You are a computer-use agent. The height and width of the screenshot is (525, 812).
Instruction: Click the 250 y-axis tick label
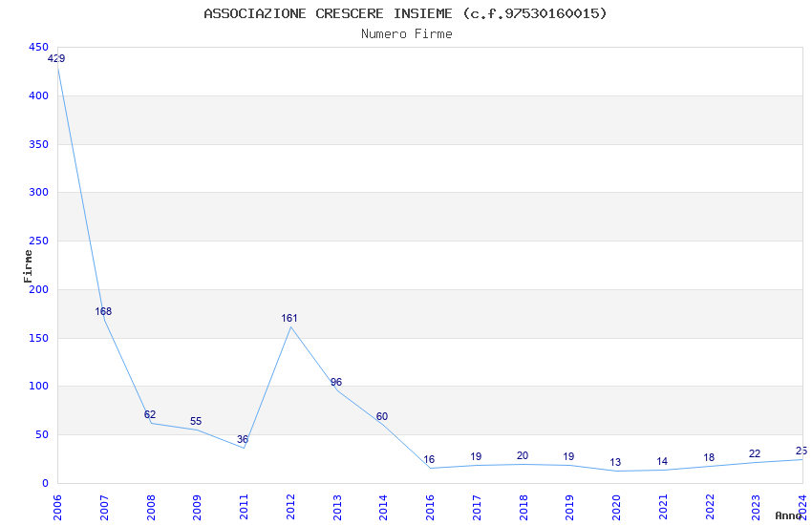39,241
